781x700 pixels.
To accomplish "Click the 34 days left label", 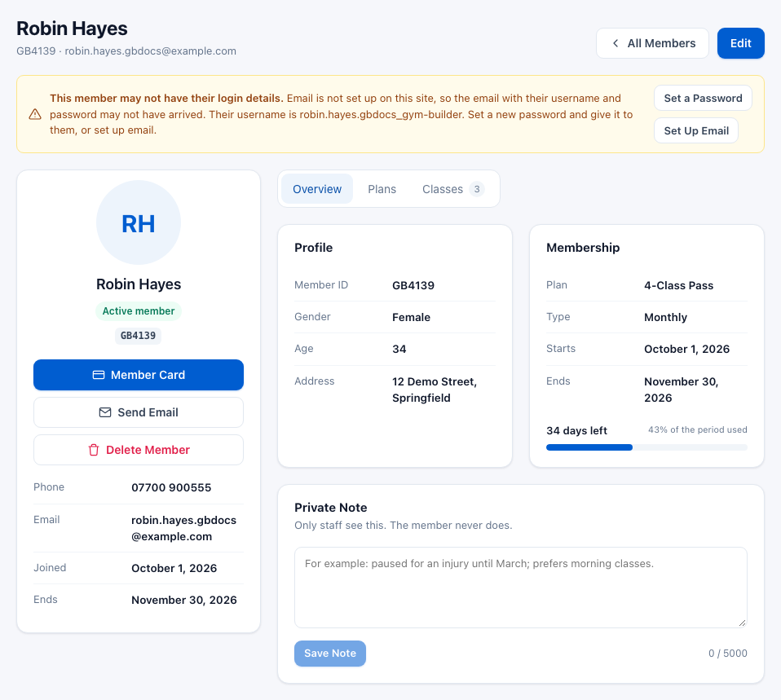I will point(577,430).
